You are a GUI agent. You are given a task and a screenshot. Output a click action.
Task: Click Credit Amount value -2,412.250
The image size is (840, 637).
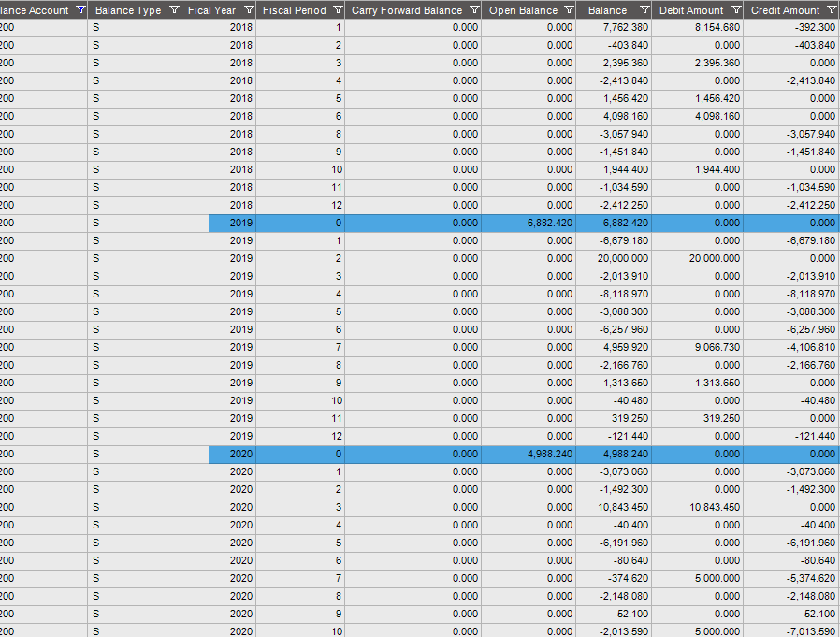pos(811,205)
